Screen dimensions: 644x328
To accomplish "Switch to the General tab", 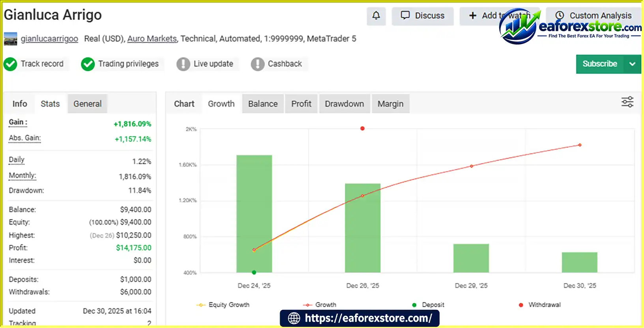I will pos(88,104).
